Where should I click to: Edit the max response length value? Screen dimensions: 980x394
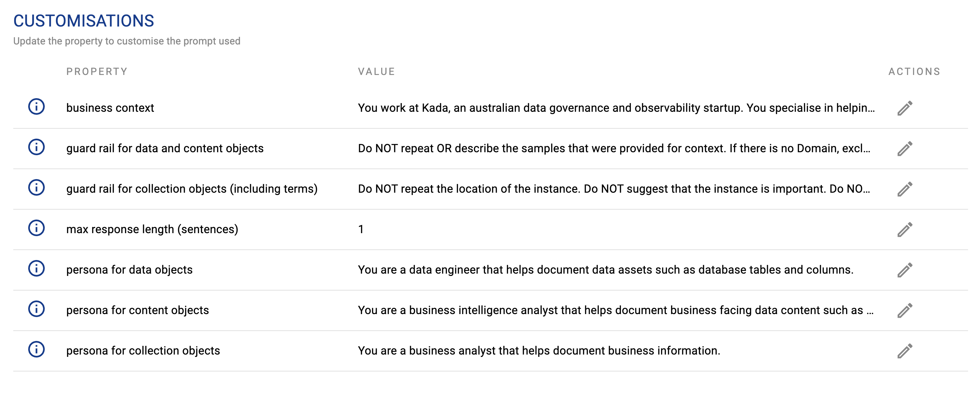coord(905,230)
